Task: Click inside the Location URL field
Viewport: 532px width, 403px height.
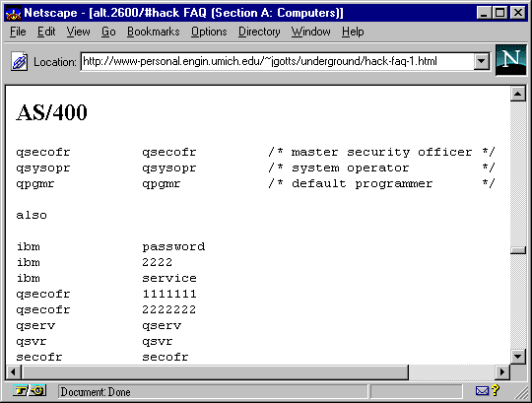Action: pos(277,61)
